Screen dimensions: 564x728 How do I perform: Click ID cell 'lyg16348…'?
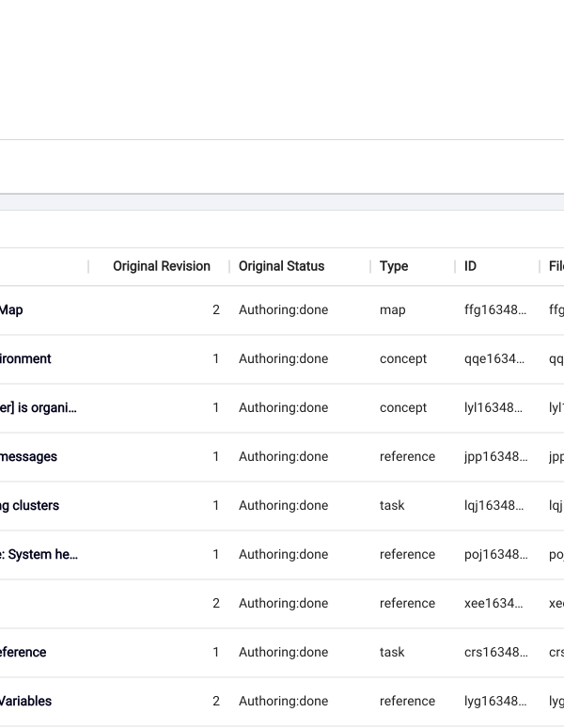coord(495,701)
